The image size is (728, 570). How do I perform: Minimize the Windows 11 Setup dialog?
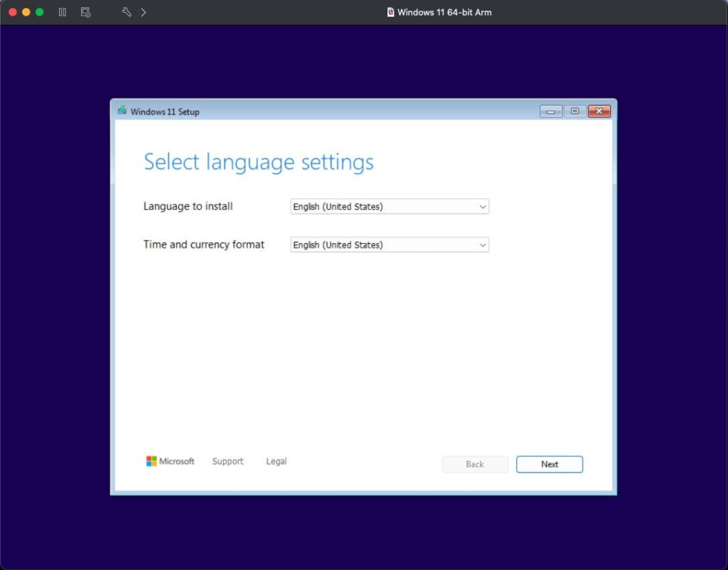click(551, 111)
